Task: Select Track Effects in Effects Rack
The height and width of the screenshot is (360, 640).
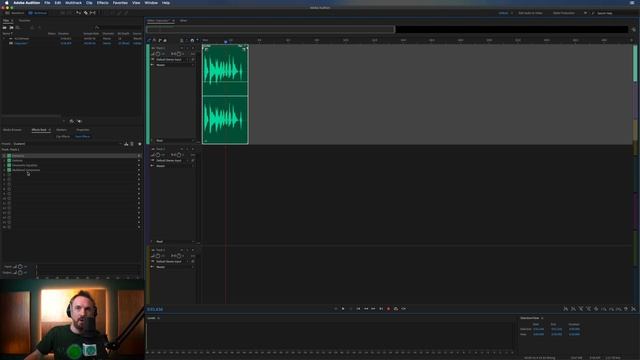Action: click(x=82, y=136)
